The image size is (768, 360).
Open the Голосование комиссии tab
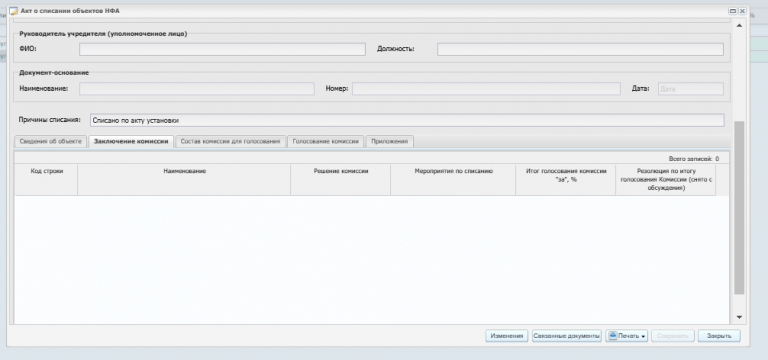point(326,141)
